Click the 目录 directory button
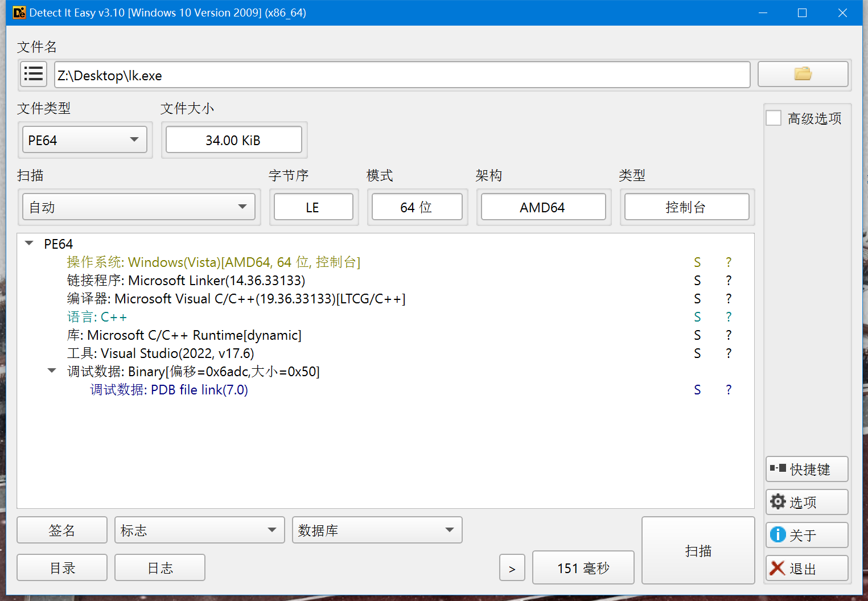The width and height of the screenshot is (868, 601). pyautogui.click(x=62, y=567)
